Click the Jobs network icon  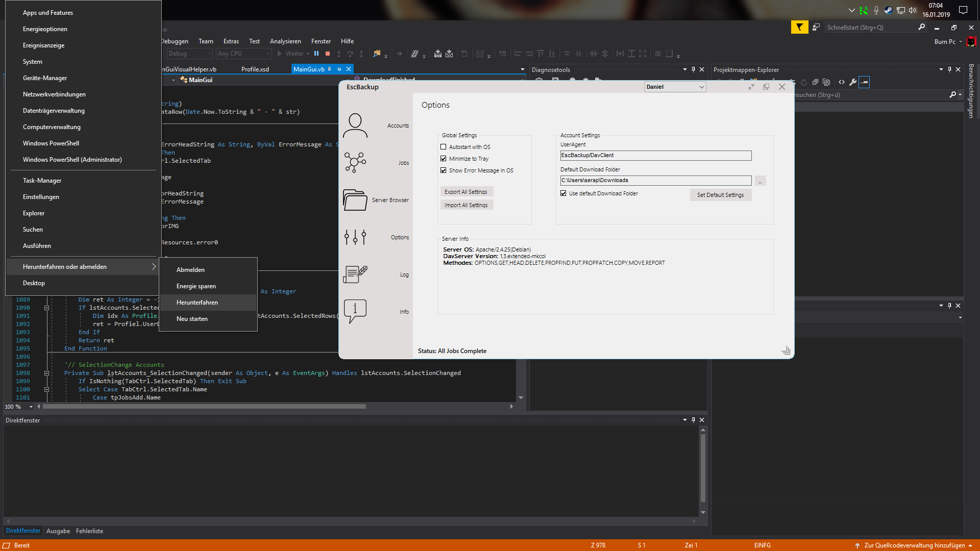[355, 163]
